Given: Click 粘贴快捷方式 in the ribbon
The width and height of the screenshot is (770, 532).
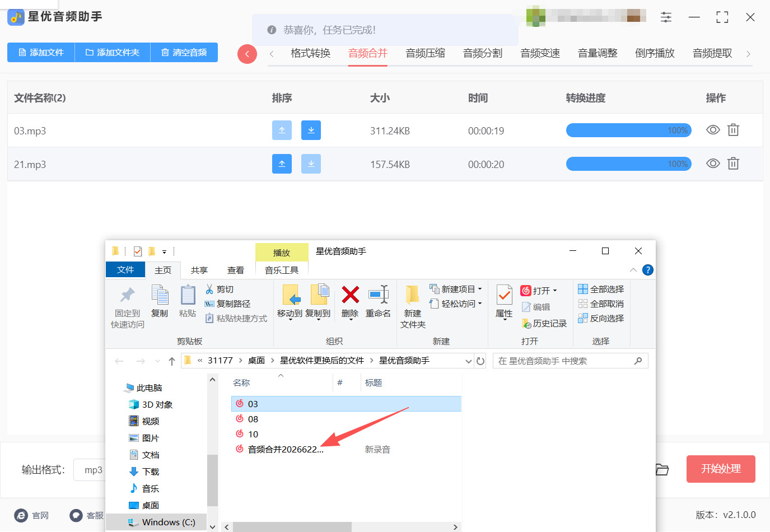Looking at the screenshot, I should (x=236, y=318).
